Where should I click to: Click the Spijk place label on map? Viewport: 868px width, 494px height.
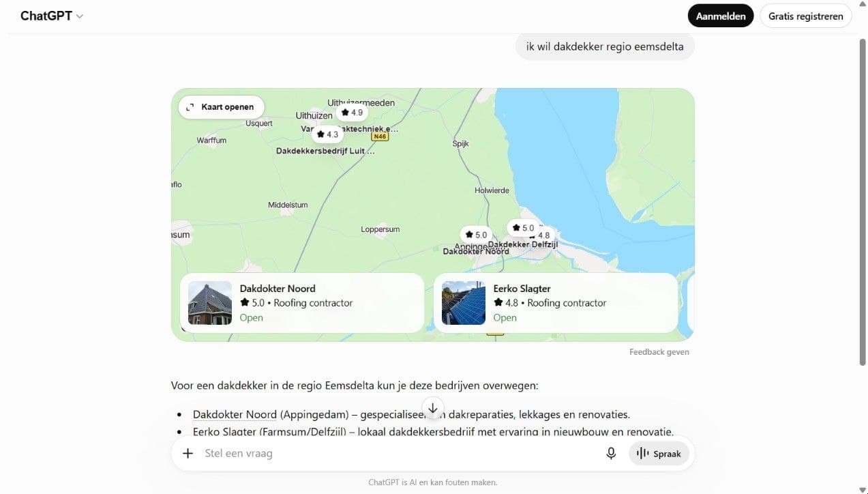(461, 144)
